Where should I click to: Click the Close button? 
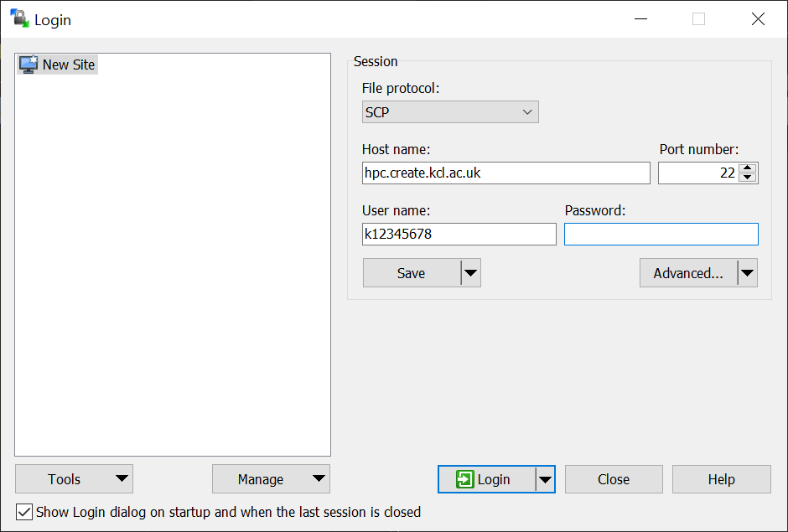tap(614, 479)
